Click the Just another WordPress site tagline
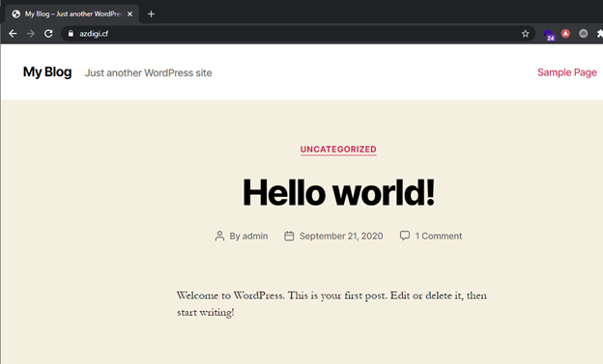 (149, 72)
